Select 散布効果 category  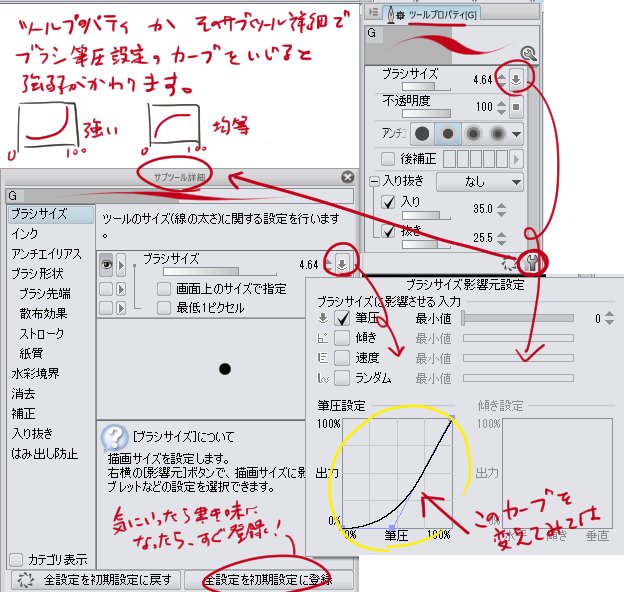[43, 314]
